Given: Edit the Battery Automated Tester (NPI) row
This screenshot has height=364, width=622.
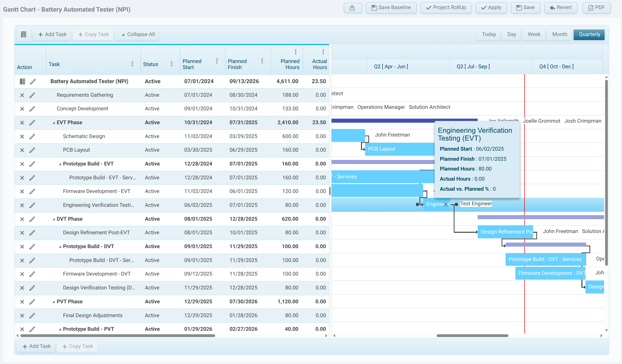Looking at the screenshot, I should 33,81.
